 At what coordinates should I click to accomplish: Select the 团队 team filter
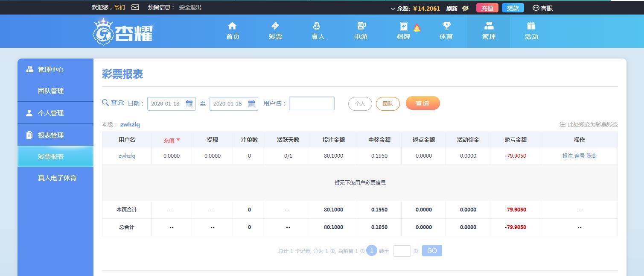(x=388, y=103)
